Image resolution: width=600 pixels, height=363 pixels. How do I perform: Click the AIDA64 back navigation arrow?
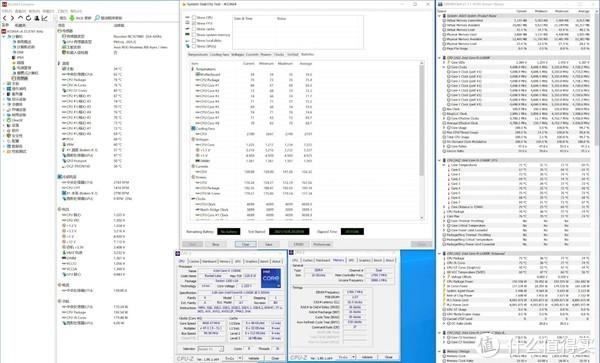(x=5, y=18)
